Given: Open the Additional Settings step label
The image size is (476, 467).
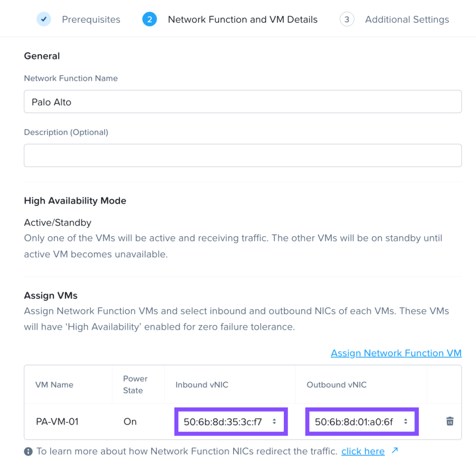Looking at the screenshot, I should point(407,20).
